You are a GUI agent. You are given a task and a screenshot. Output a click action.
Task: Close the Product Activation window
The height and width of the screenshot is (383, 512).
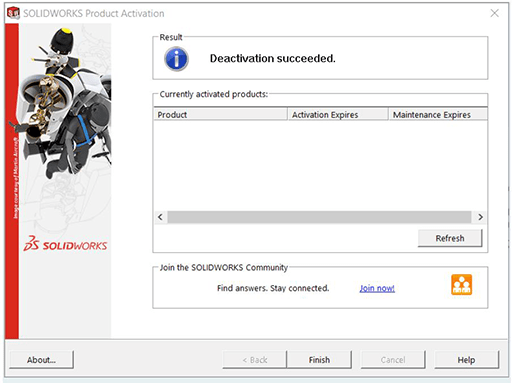click(x=495, y=13)
